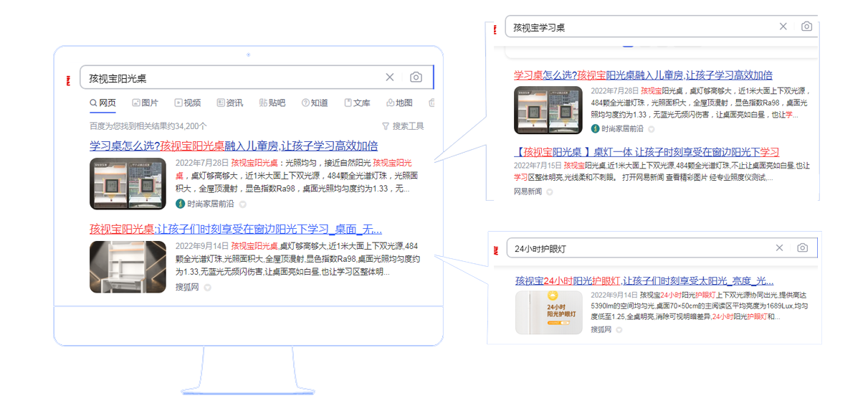Screen dimensions: 868x411
Task: Open the thumbnail in the 孩视宝学习桌 panel
Action: (548, 110)
